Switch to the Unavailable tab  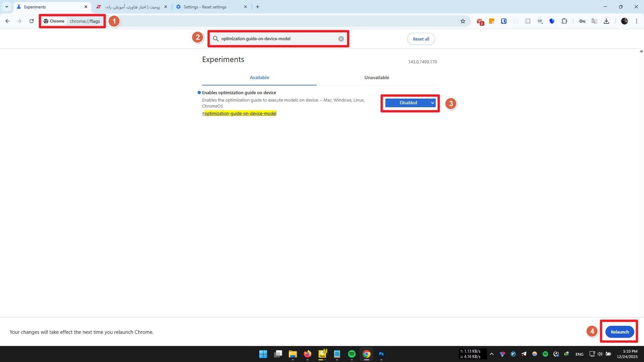[x=376, y=77]
